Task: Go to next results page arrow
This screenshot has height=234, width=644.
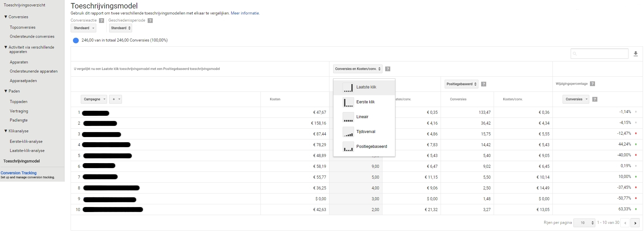Action: coord(635,223)
